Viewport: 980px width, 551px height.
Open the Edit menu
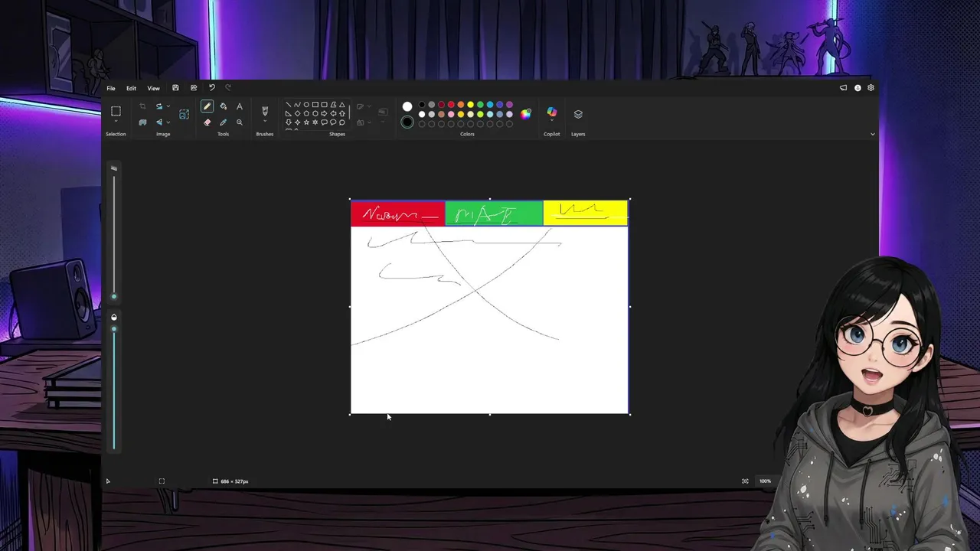[x=131, y=88]
